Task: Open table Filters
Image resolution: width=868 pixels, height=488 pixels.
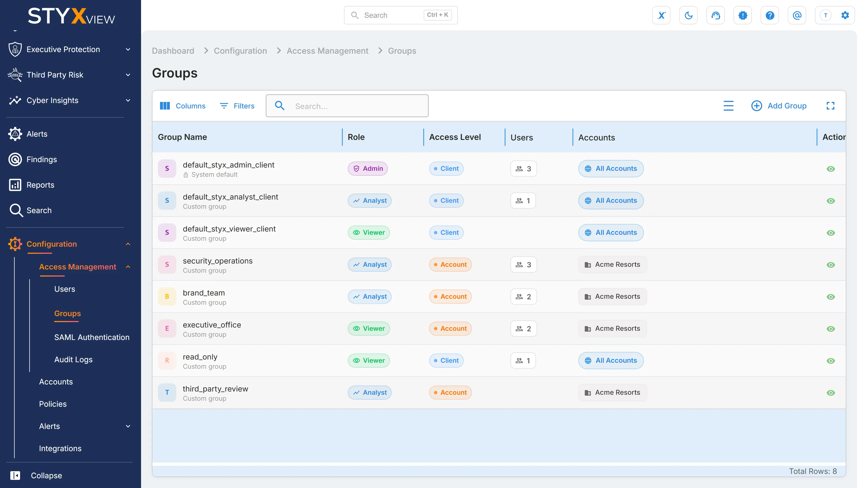Action: coord(237,106)
